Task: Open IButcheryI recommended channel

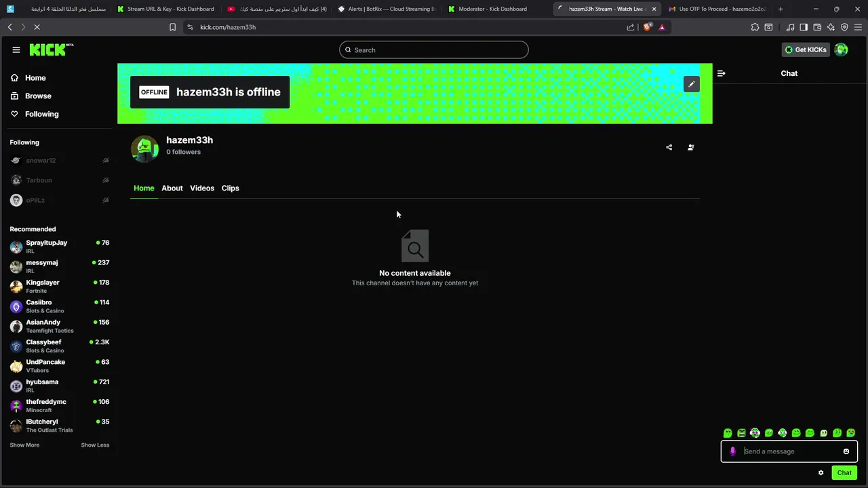Action: (x=60, y=425)
